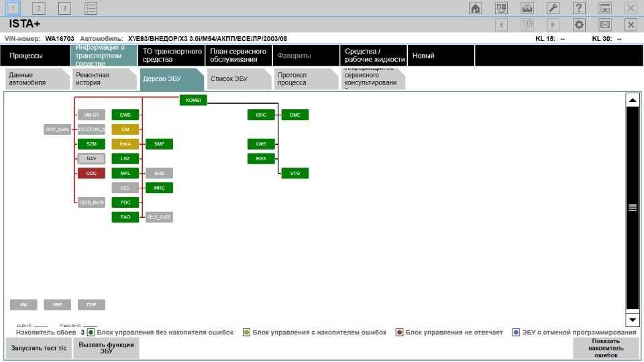Open the document page icon
The image size is (644, 362).
[527, 25]
